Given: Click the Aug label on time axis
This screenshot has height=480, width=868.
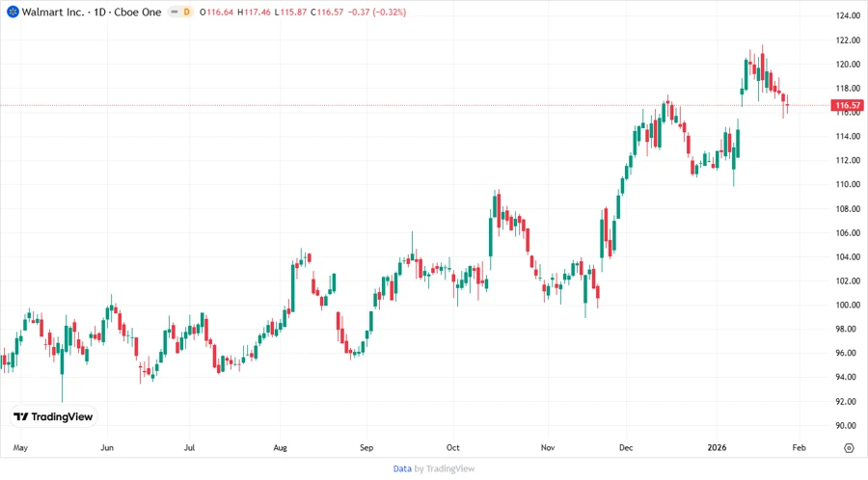Looking at the screenshot, I should pyautogui.click(x=280, y=447).
